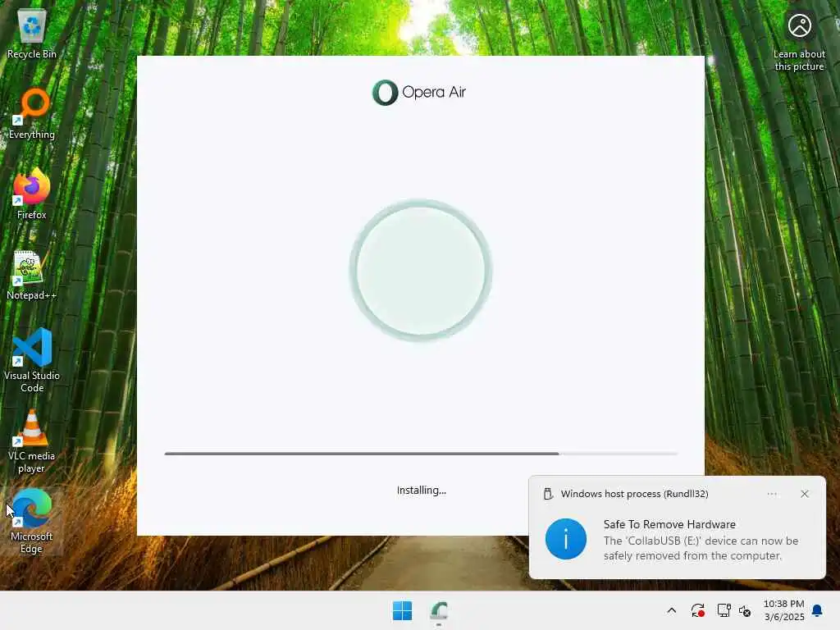
Task: Select the VLC media player shortcut
Action: pyautogui.click(x=32, y=441)
